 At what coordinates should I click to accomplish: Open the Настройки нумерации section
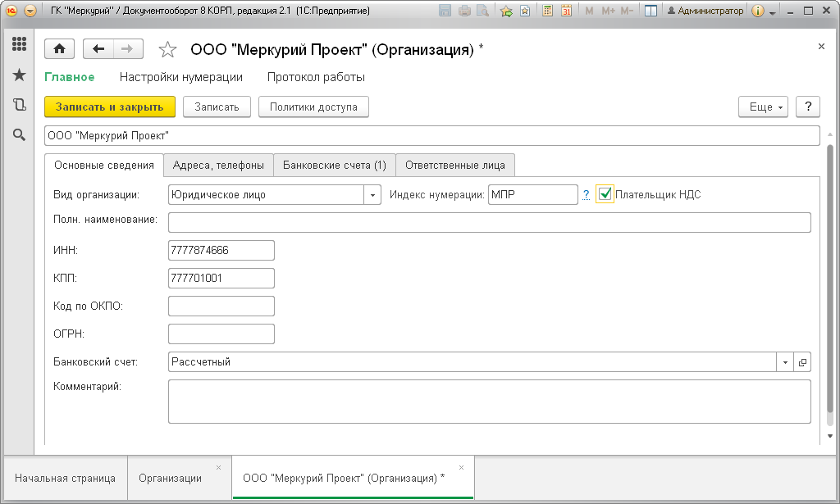181,77
